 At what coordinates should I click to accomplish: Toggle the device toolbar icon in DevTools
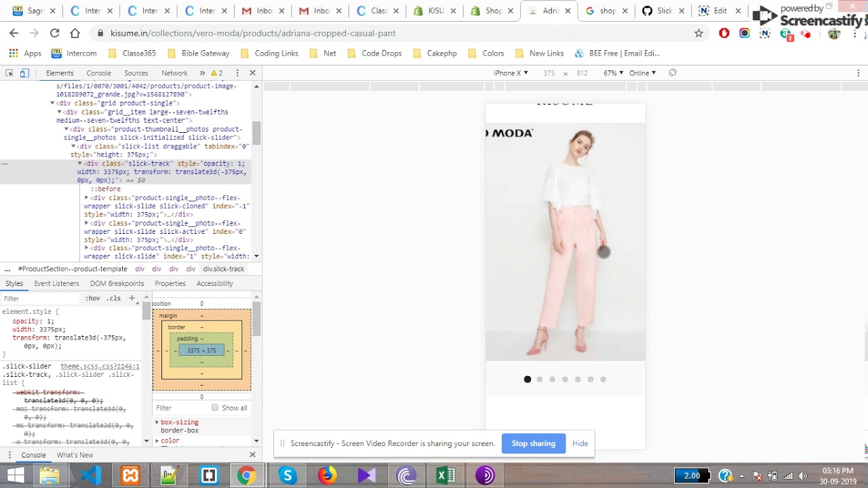point(24,73)
